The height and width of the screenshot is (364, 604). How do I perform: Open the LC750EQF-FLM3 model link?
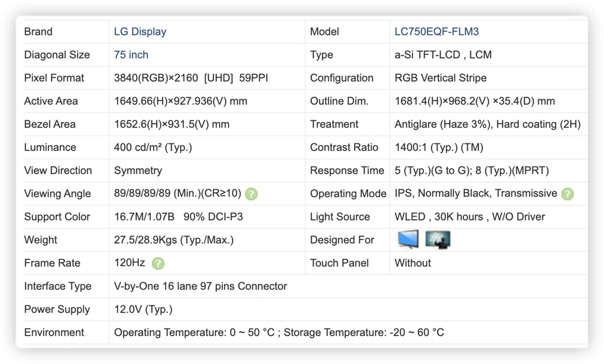tap(437, 32)
